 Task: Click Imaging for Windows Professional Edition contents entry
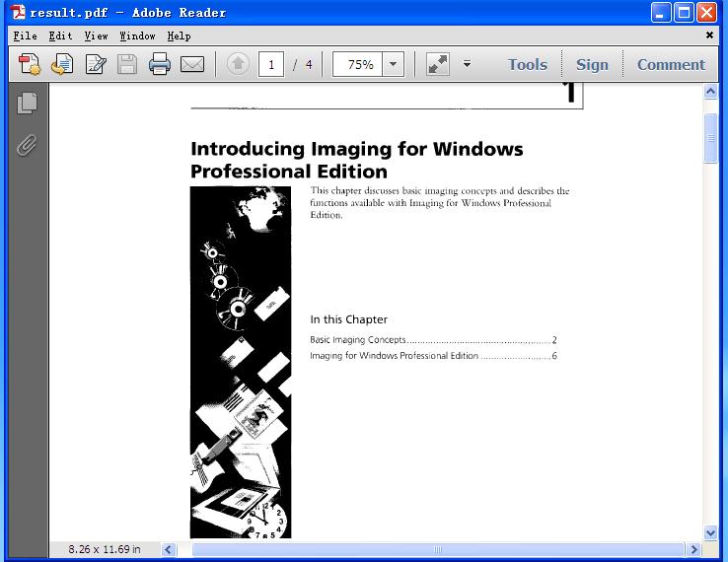[433, 356]
